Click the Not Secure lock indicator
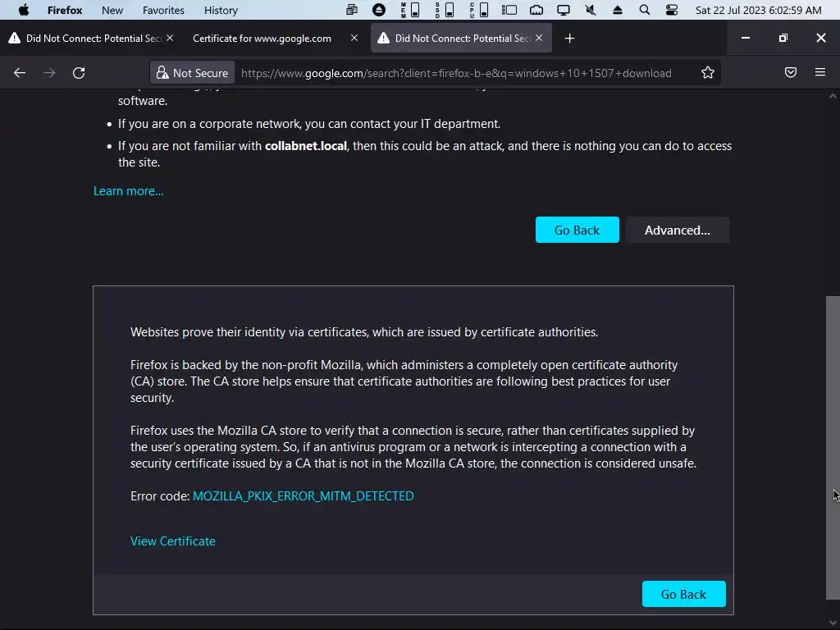840x630 pixels. tap(192, 73)
